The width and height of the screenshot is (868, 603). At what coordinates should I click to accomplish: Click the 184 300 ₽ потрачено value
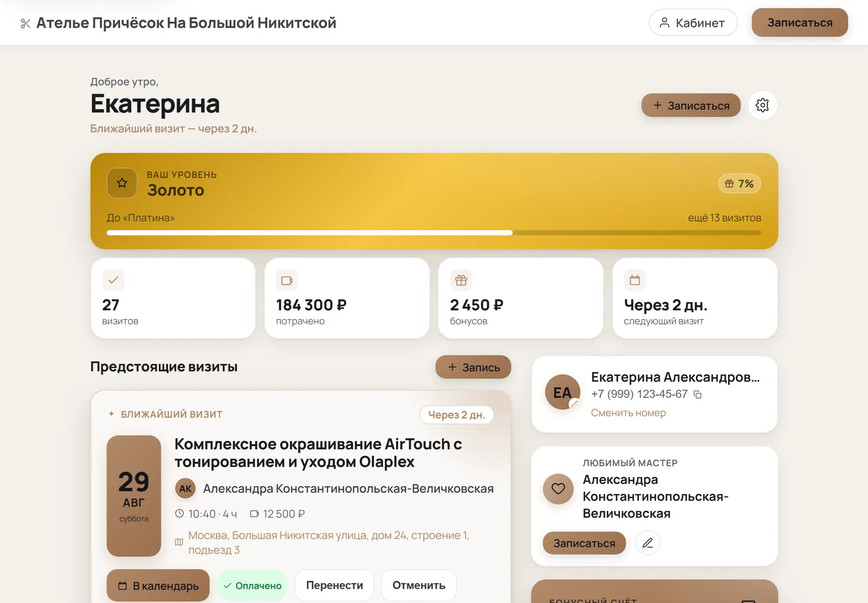pyautogui.click(x=311, y=305)
